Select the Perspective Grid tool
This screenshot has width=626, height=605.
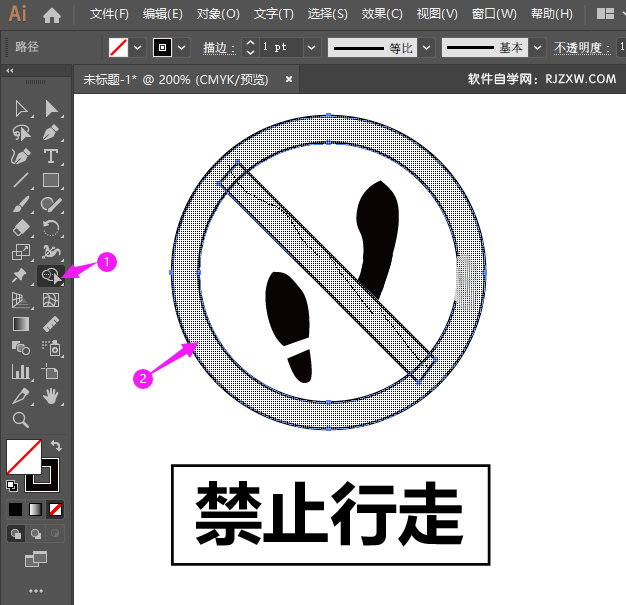(20, 300)
